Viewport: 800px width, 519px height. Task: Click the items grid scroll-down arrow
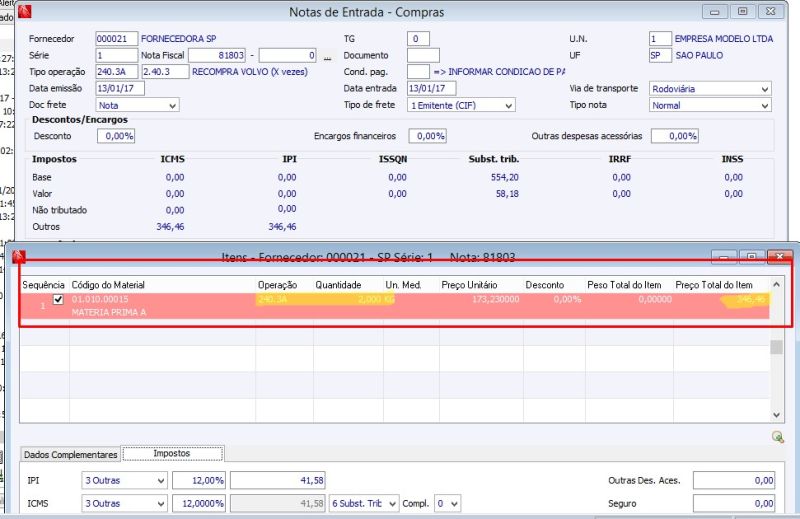pyautogui.click(x=776, y=414)
